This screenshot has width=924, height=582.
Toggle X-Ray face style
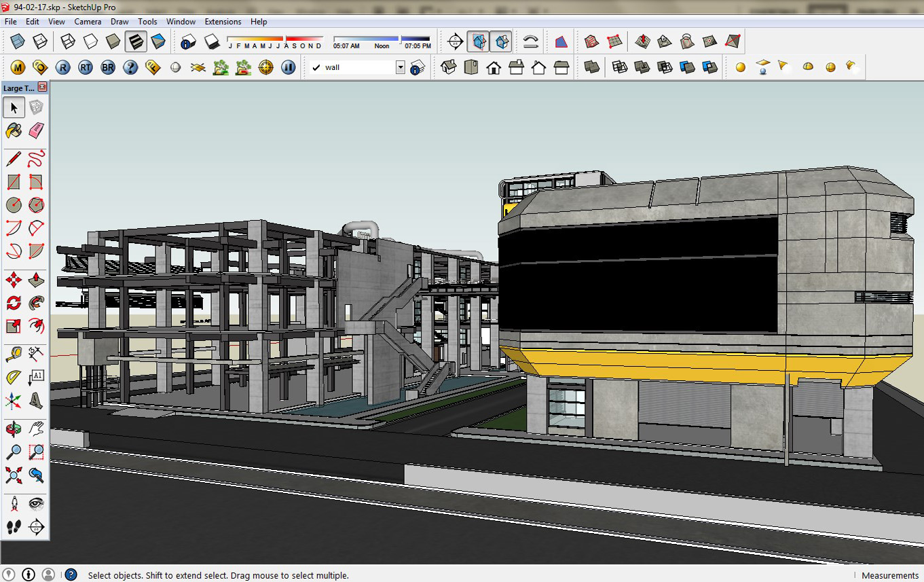18,41
